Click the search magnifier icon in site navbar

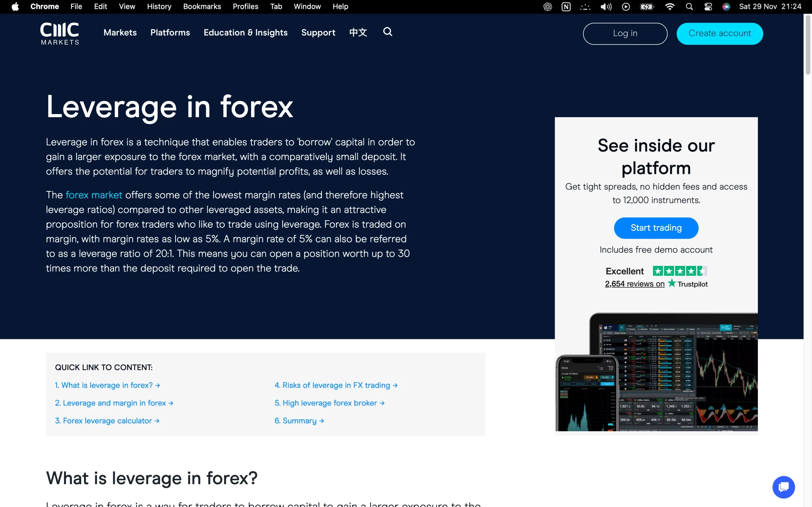(388, 32)
